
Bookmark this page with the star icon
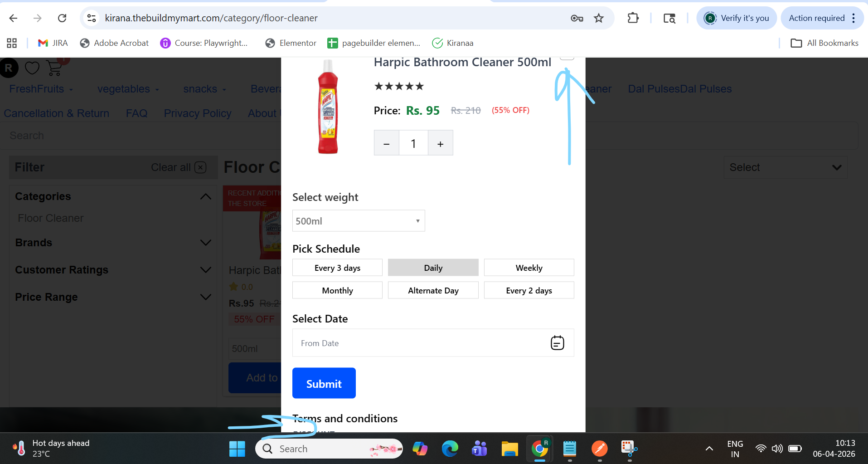[x=599, y=18]
